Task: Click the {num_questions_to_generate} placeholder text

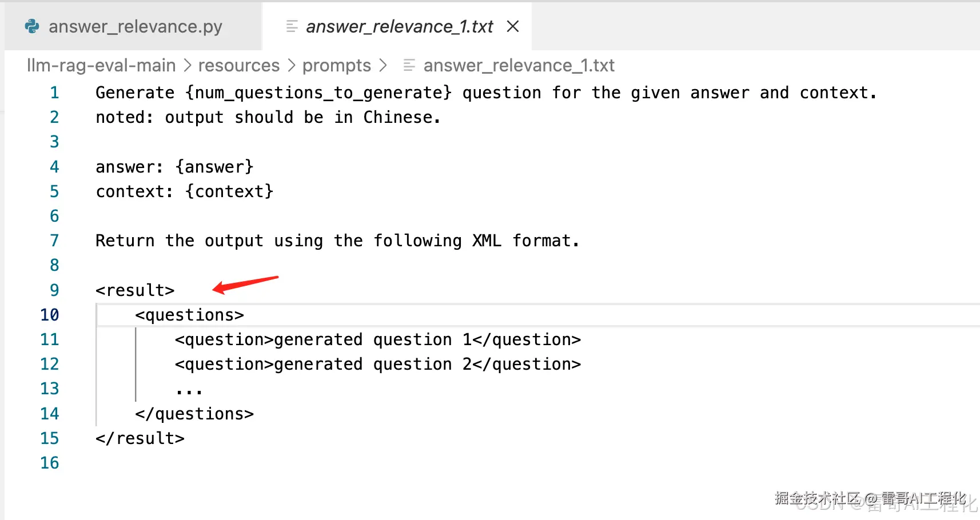Action: (318, 93)
